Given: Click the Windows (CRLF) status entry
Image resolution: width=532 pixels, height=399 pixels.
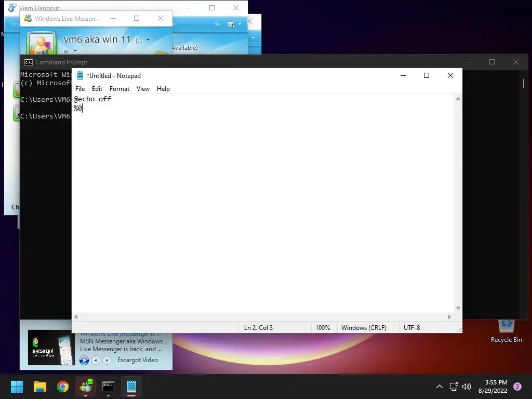Looking at the screenshot, I should tap(364, 328).
